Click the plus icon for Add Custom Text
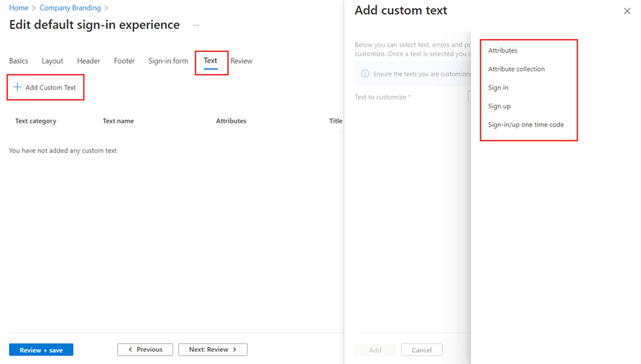Viewport: 641px width, 364px height. [17, 87]
